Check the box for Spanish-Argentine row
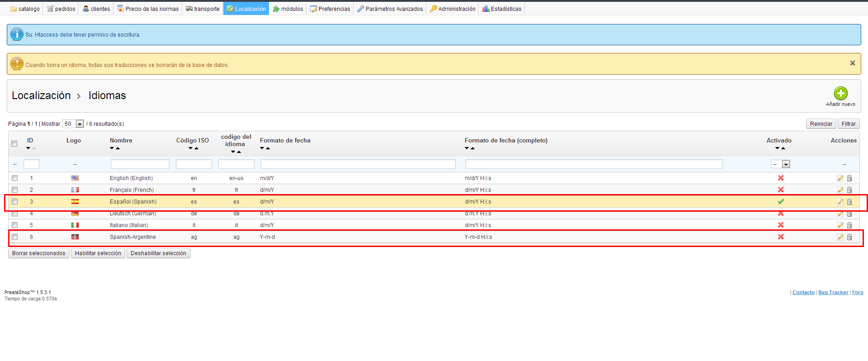The width and height of the screenshot is (868, 361). tap(14, 237)
